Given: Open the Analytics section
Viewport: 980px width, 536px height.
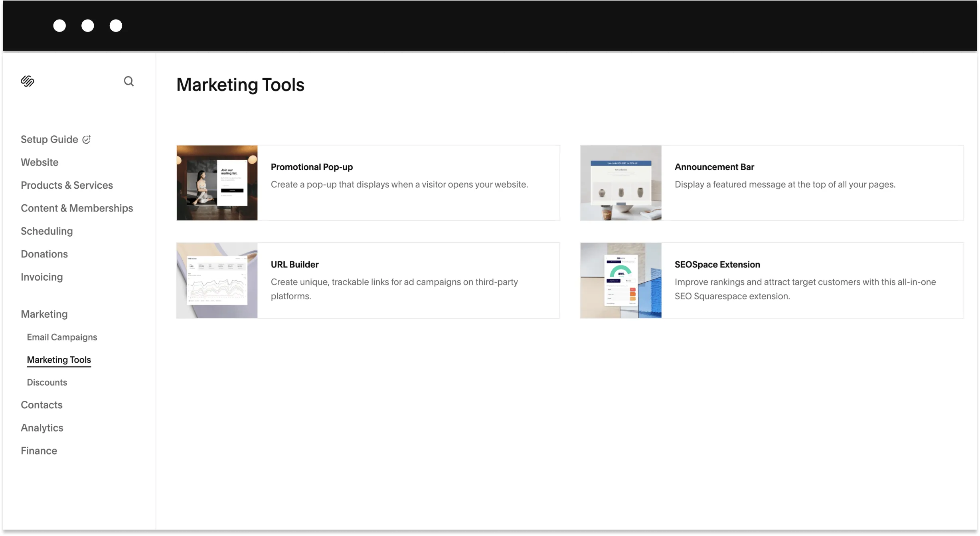Looking at the screenshot, I should pos(42,428).
